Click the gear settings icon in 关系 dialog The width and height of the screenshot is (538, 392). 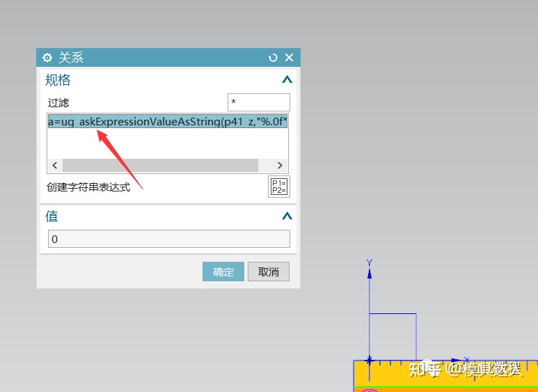(47, 57)
